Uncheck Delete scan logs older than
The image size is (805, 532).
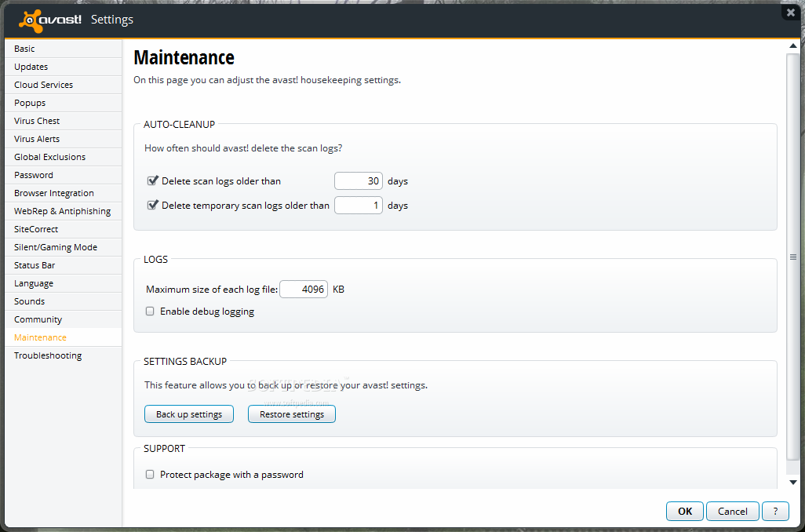click(152, 180)
